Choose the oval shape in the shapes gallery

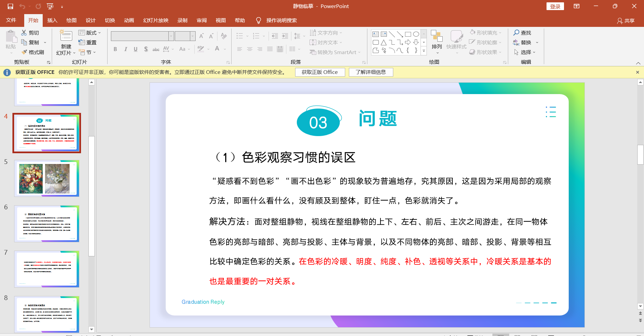[416, 34]
